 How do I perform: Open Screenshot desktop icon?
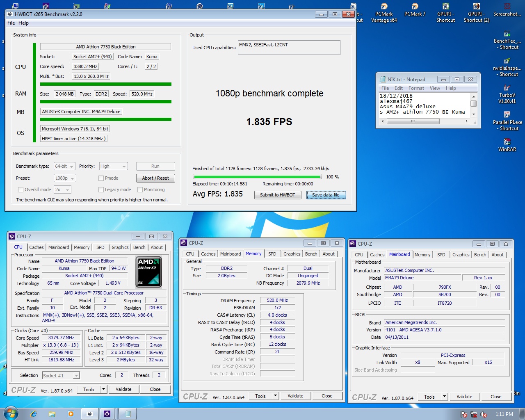507,10
